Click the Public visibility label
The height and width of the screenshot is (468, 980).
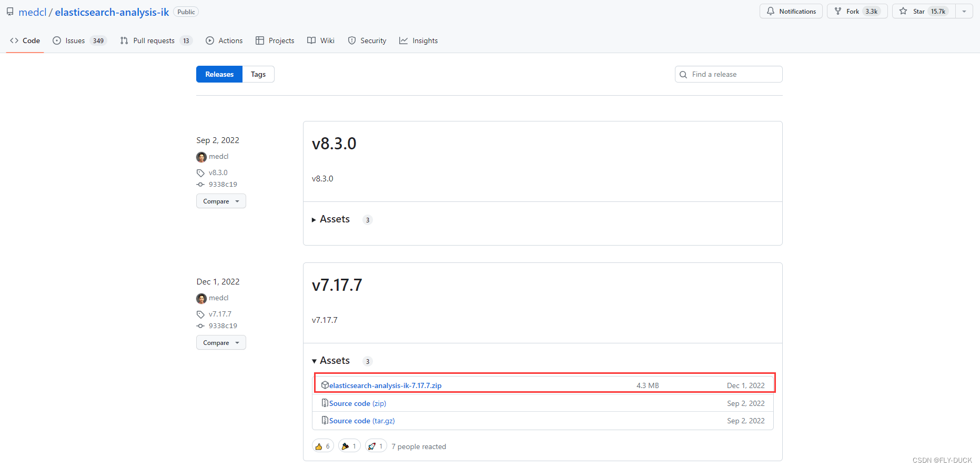(x=186, y=12)
